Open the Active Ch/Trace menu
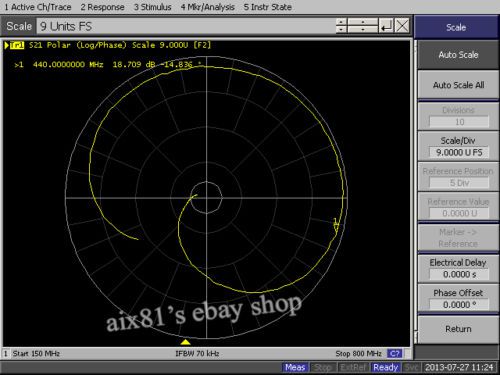The image size is (500, 375). click(38, 7)
